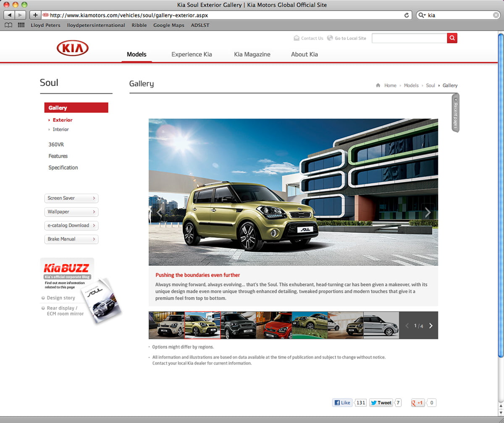Select the red Kia Soul thumbnail
Viewport: 504px width, 423px height.
[273, 325]
